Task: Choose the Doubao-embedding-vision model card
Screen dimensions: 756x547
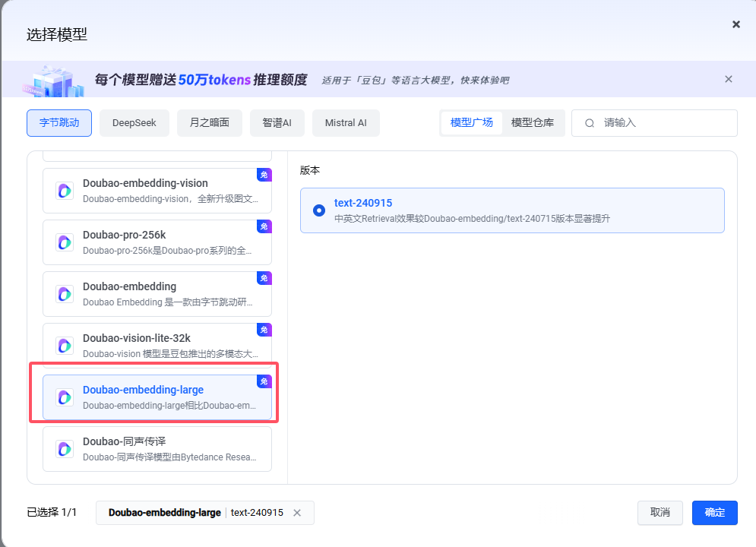Action: point(157,191)
